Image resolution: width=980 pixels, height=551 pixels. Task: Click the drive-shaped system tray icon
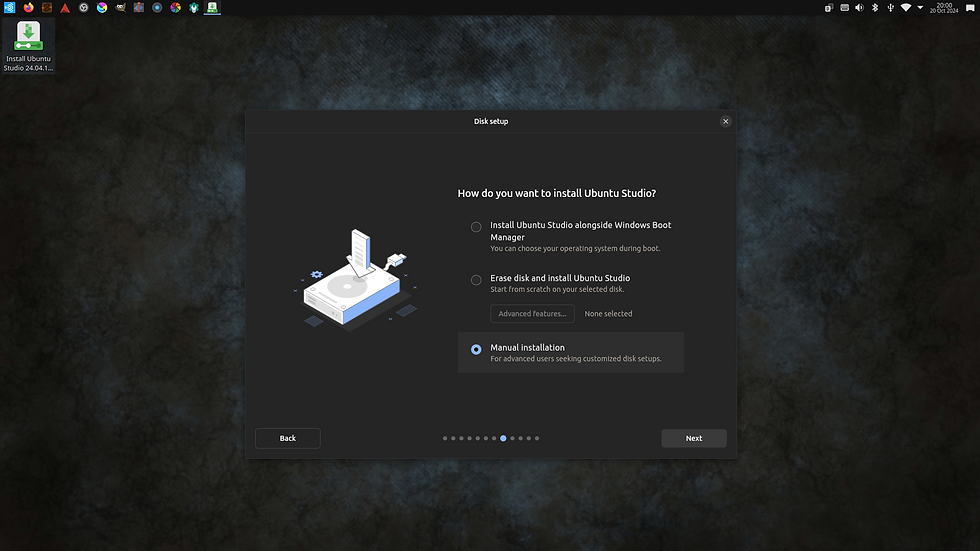pyautogui.click(x=844, y=7)
